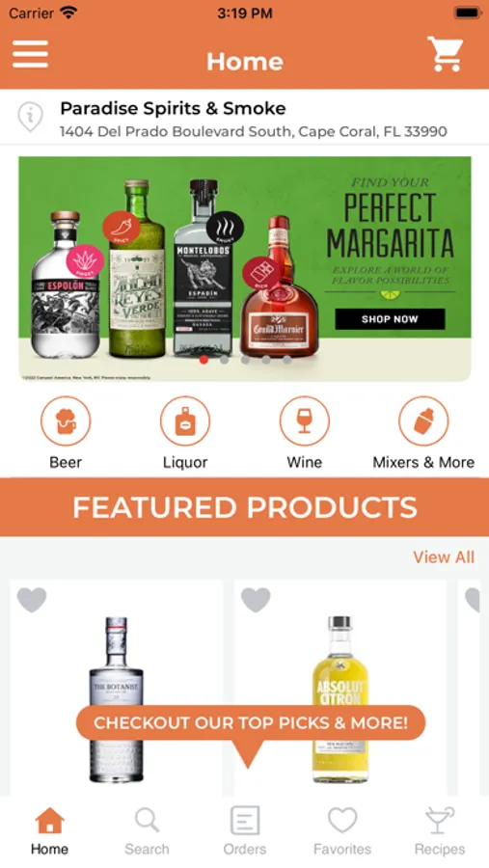Jump to last banner carousel dot
This screenshot has width=489, height=868.
(286, 360)
